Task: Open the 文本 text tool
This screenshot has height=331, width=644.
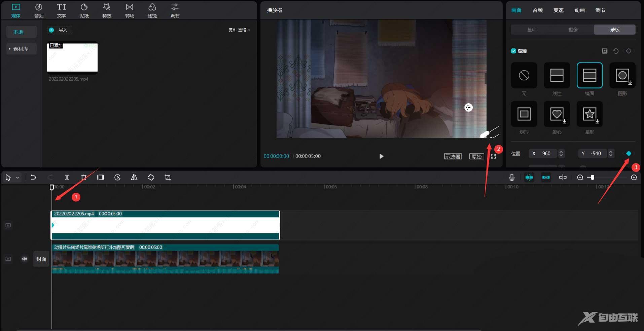Action: [x=61, y=10]
